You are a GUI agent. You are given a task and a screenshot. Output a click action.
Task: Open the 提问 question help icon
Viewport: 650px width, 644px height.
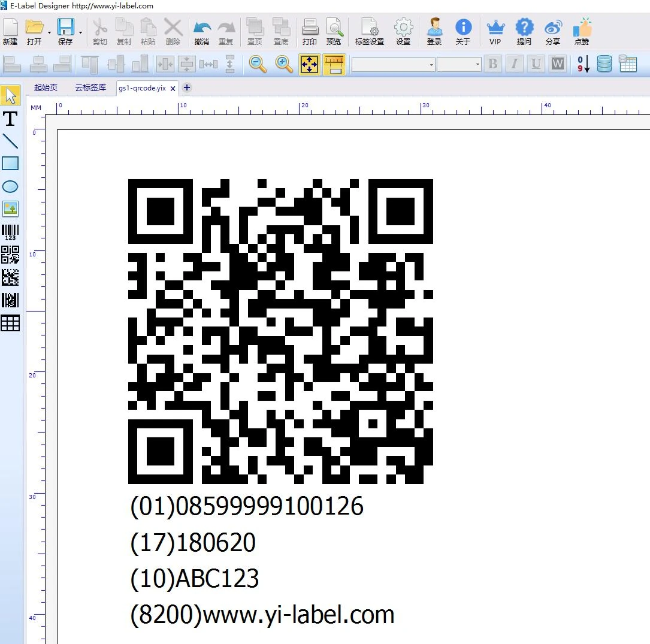click(524, 32)
